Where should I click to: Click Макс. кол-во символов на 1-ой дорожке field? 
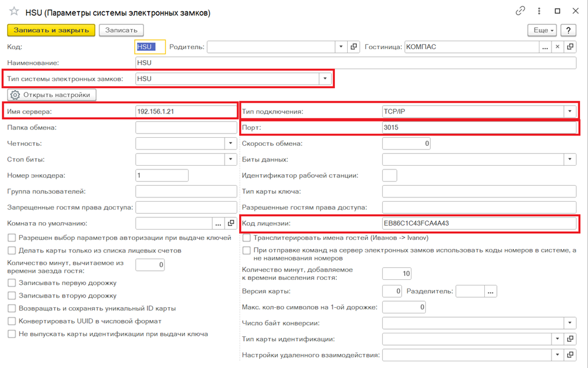pos(404,307)
